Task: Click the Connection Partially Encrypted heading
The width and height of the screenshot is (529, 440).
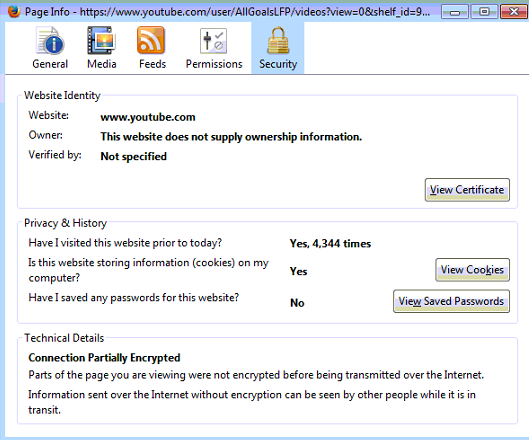Action: pos(104,358)
